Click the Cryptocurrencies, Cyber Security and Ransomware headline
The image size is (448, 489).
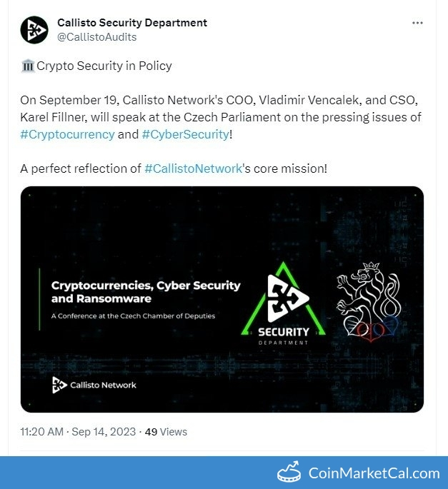[x=146, y=291]
